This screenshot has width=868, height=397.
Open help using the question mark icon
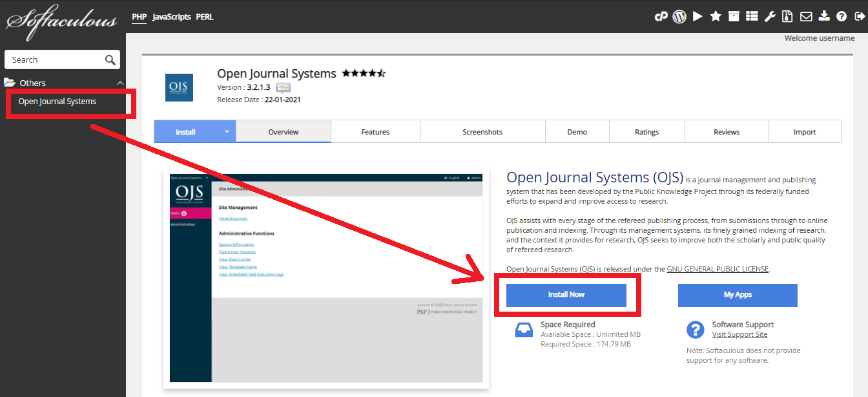(841, 16)
